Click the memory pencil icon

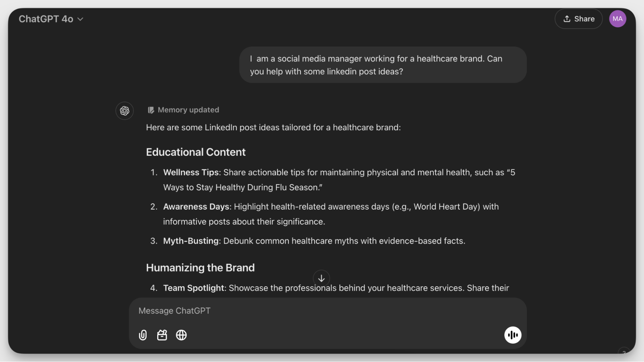point(151,110)
